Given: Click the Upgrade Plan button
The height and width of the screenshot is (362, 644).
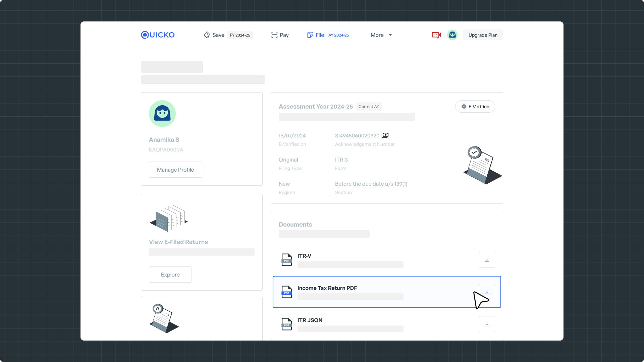Looking at the screenshot, I should tap(483, 35).
